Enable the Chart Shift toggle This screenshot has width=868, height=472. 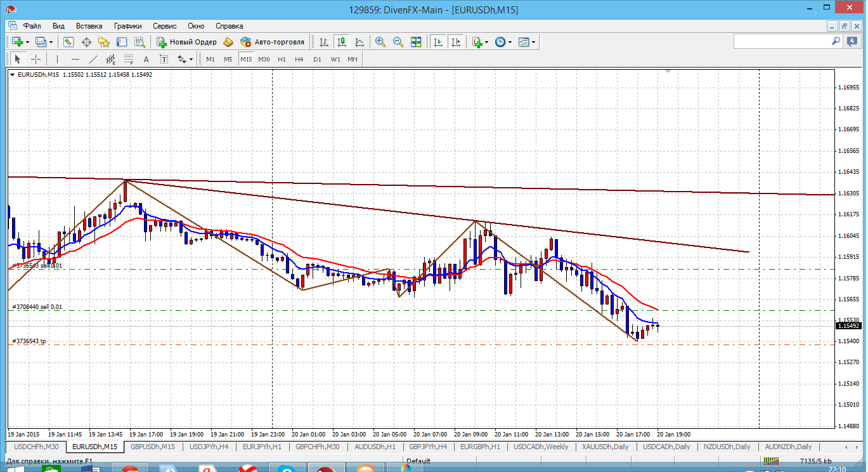point(456,42)
